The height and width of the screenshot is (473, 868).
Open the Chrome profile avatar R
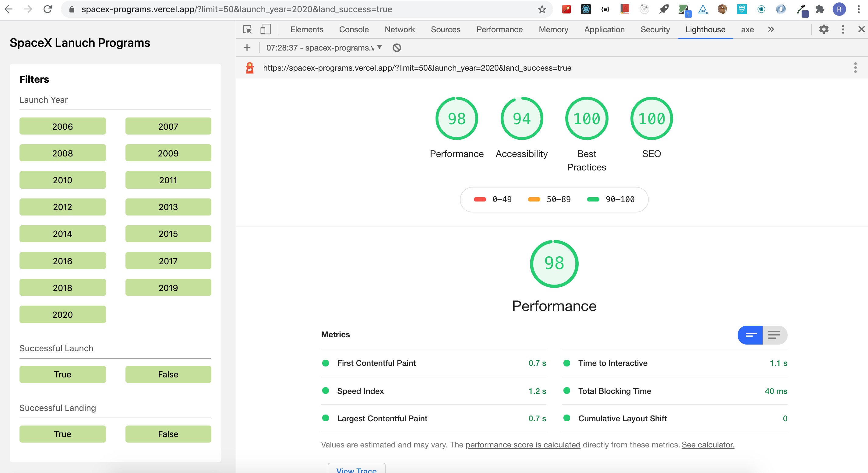(839, 9)
